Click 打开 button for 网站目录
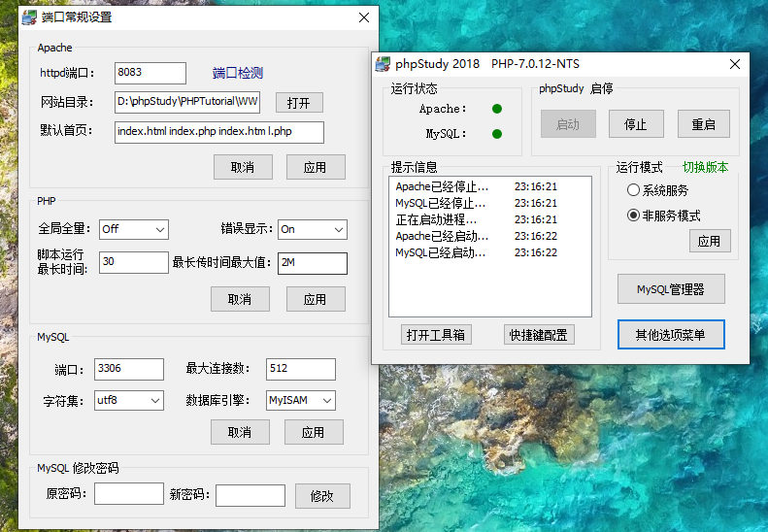 [299, 103]
